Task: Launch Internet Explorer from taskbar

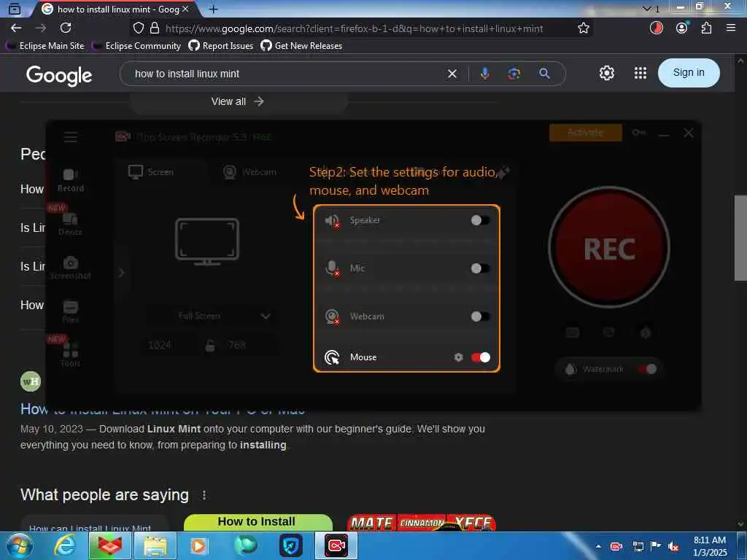Action: click(x=64, y=545)
